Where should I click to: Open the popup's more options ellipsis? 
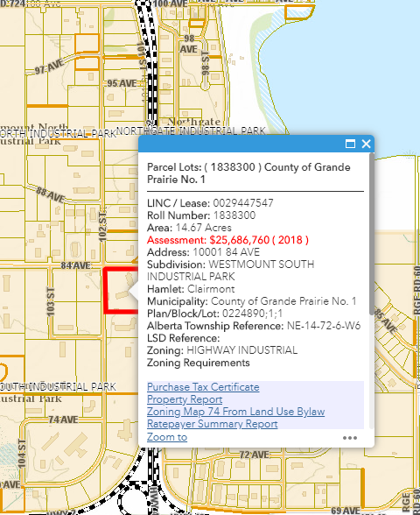350,438
